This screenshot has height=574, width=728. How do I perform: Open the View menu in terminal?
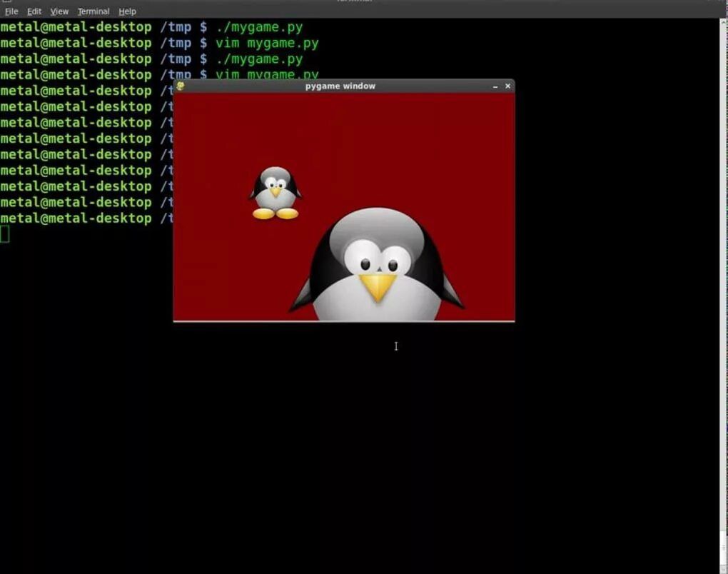coord(59,11)
